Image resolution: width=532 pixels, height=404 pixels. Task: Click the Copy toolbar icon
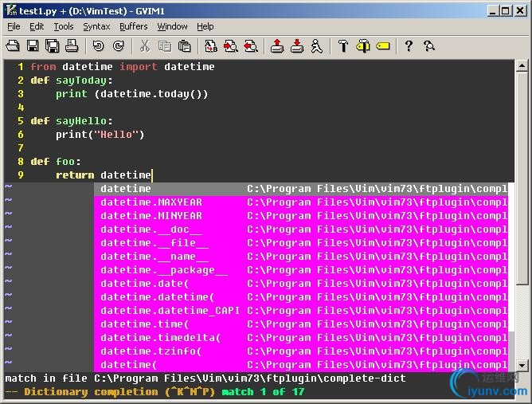tap(165, 46)
